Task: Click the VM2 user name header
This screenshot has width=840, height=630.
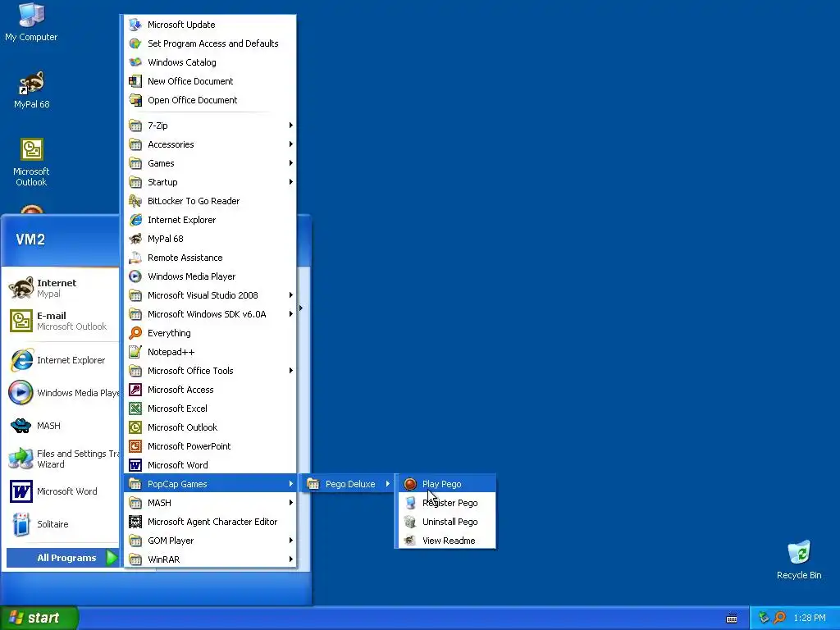Action: pyautogui.click(x=30, y=239)
